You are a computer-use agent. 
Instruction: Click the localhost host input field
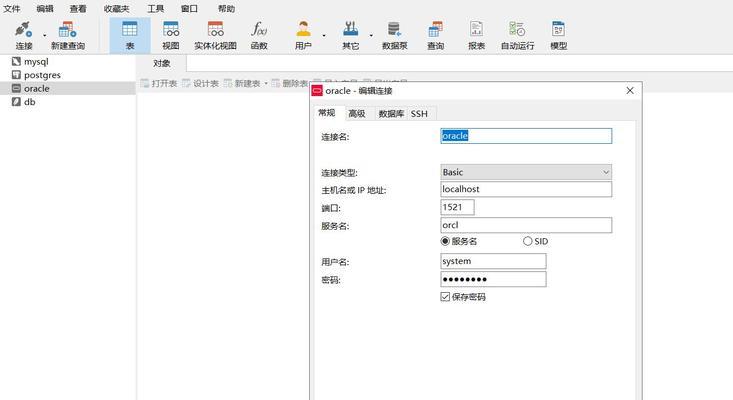[526, 189]
